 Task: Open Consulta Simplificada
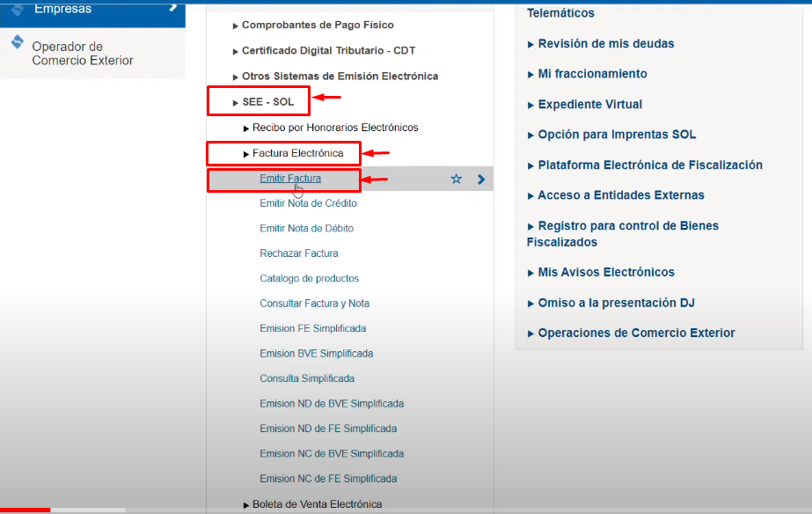click(x=308, y=378)
